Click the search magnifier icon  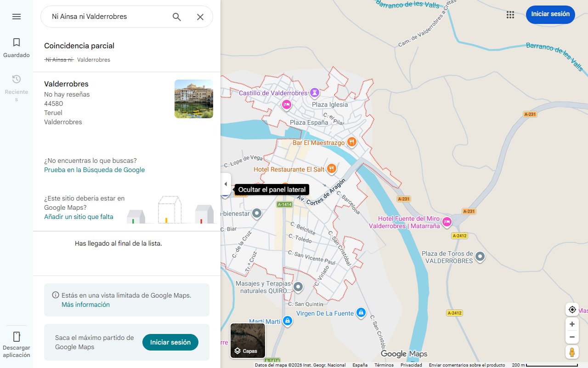176,17
